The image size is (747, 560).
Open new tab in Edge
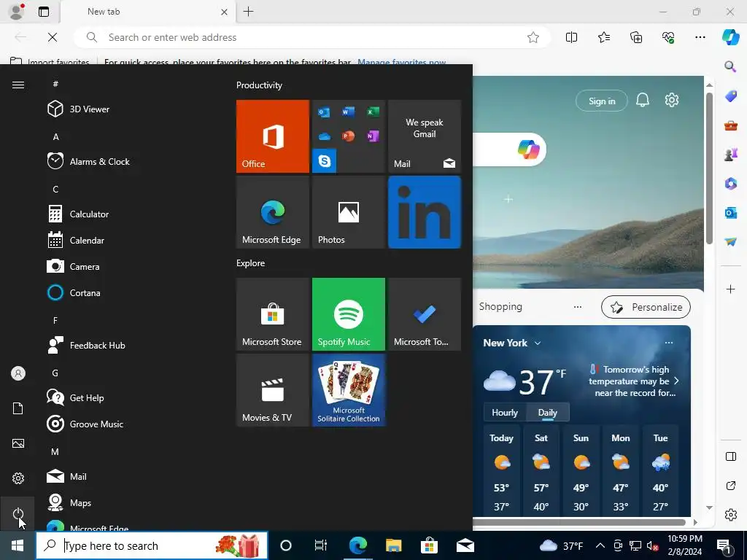(x=248, y=12)
